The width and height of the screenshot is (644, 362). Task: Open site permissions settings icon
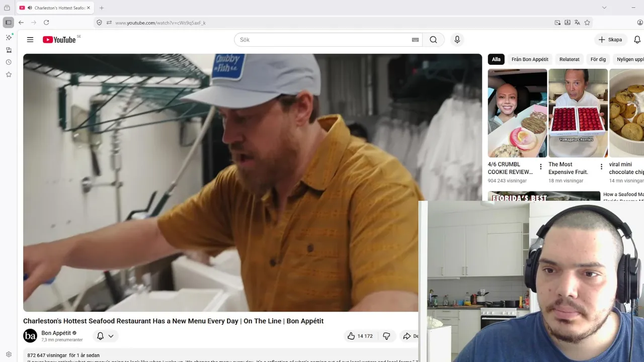[x=109, y=23]
